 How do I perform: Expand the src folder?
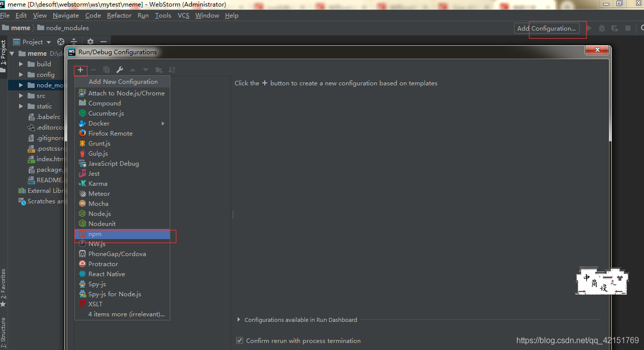click(x=21, y=95)
